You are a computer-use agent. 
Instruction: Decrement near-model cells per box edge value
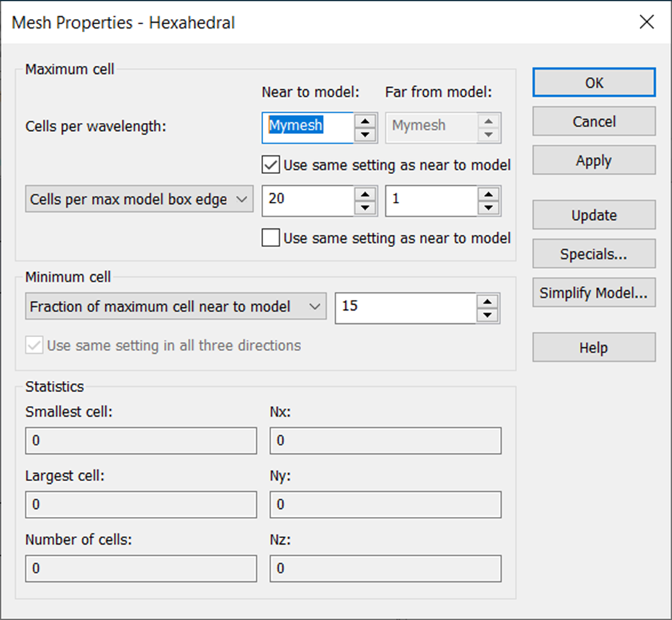pos(365,208)
